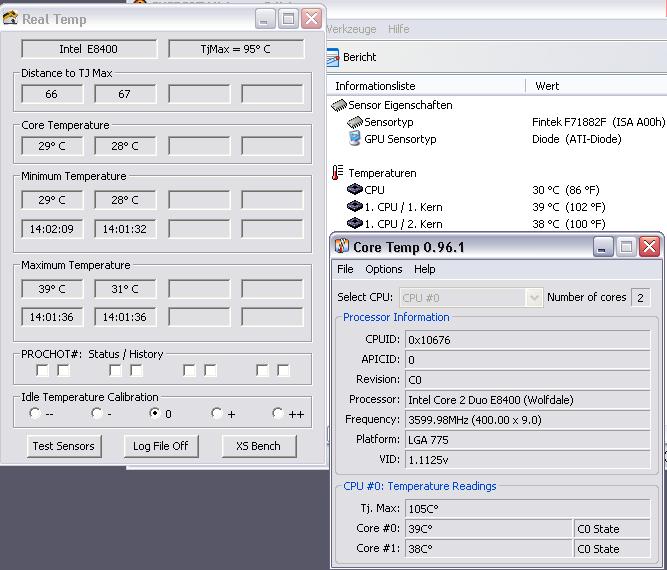667x570 pixels.
Task: Open the Werkzeuge menu in background window
Action: tap(351, 29)
